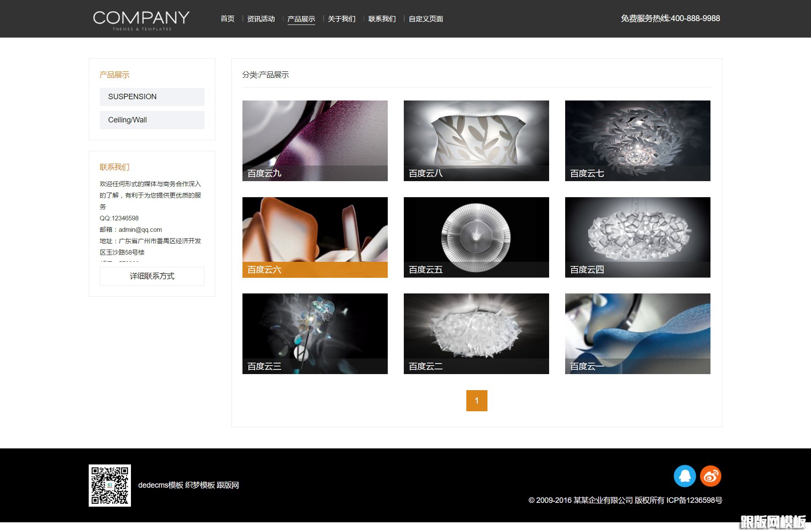
Task: Select the Ceiling/Wall category
Action: [152, 120]
